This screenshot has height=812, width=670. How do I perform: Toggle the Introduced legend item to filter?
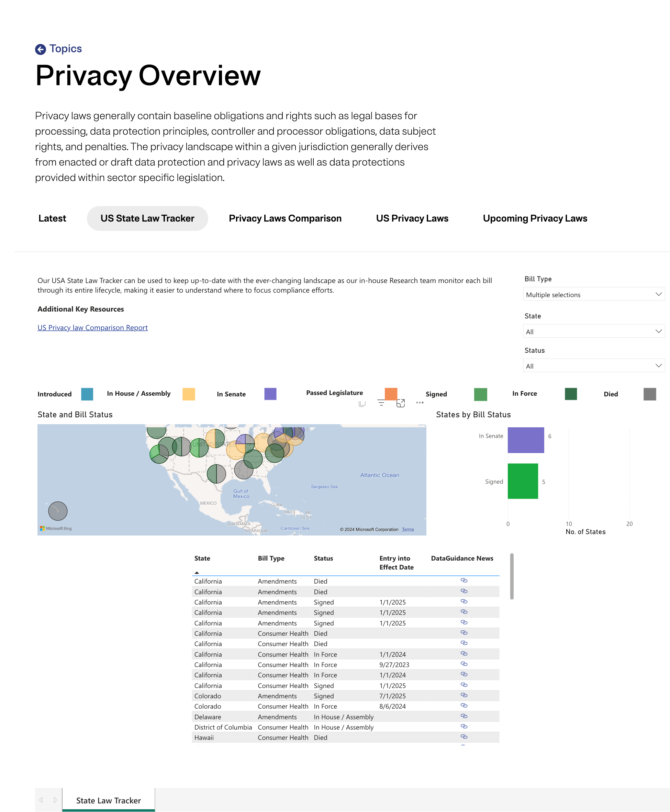point(88,394)
